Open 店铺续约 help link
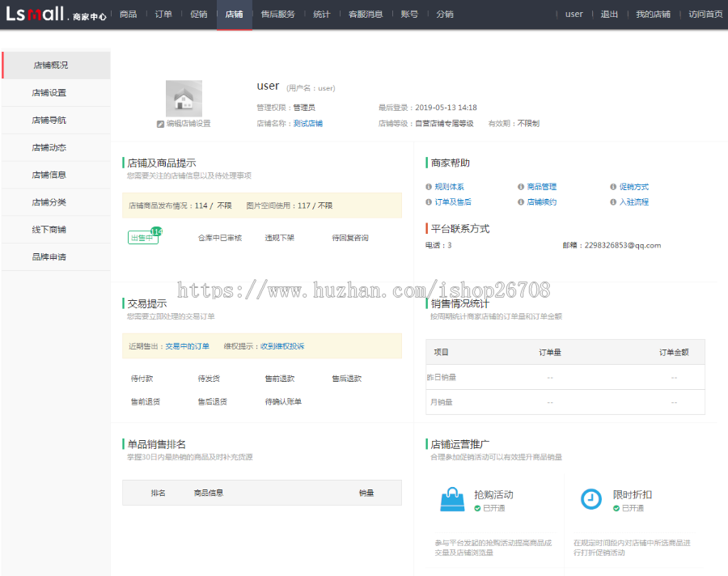The image size is (728, 576). [x=542, y=202]
